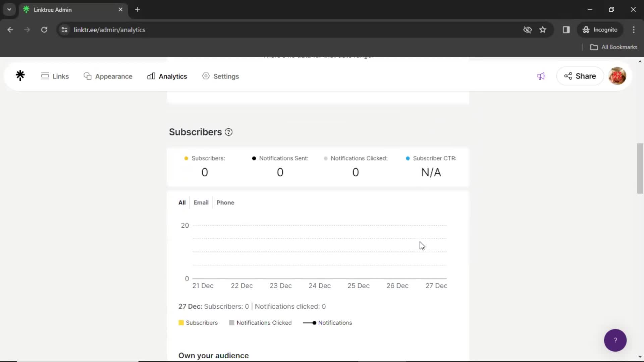The height and width of the screenshot is (362, 644).
Task: Click the Linktree snowflake home icon
Action: (x=20, y=76)
